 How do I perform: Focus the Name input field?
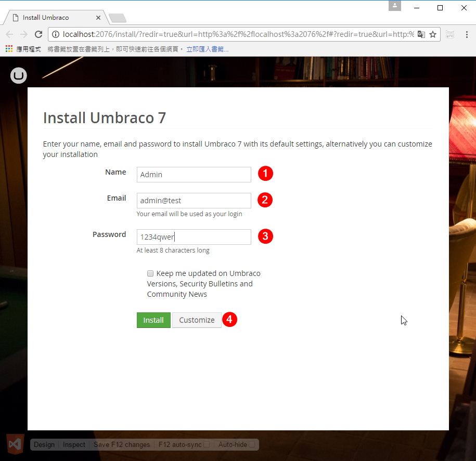pos(194,175)
